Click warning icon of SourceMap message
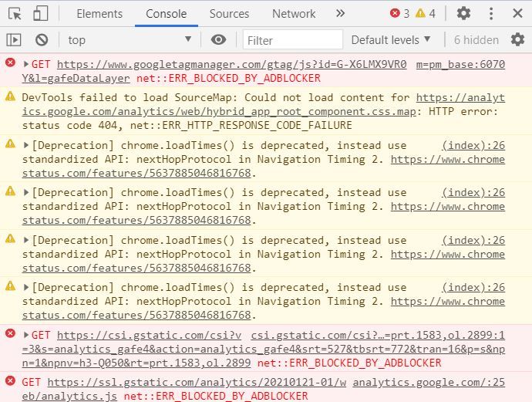The height and width of the screenshot is (402, 532). (11, 96)
